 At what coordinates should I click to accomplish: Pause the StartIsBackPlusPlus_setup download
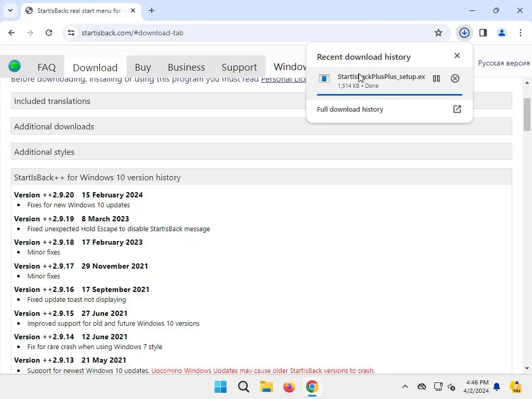coord(436,79)
